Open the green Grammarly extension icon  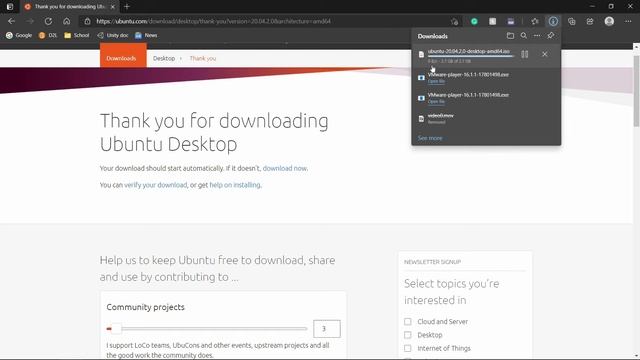point(474,21)
